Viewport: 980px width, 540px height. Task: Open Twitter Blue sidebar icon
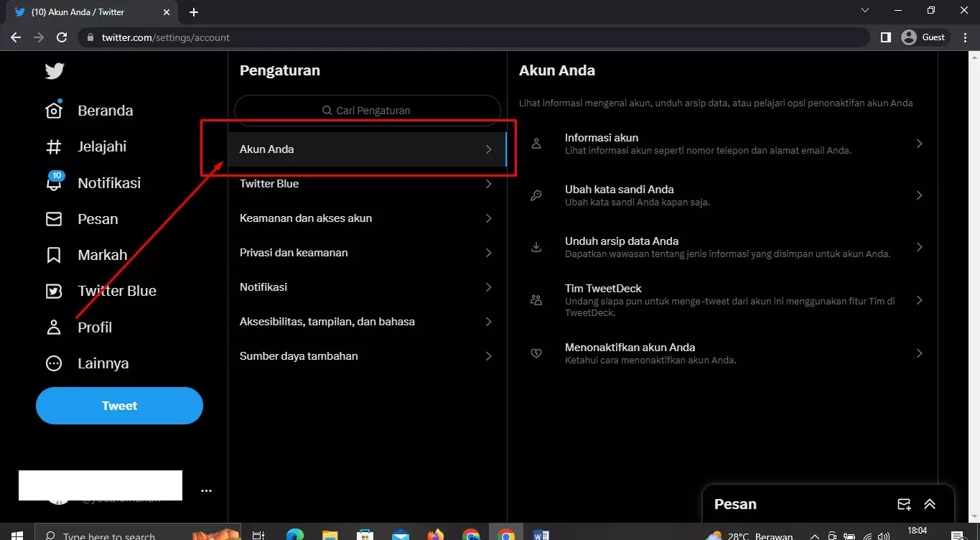(x=54, y=291)
